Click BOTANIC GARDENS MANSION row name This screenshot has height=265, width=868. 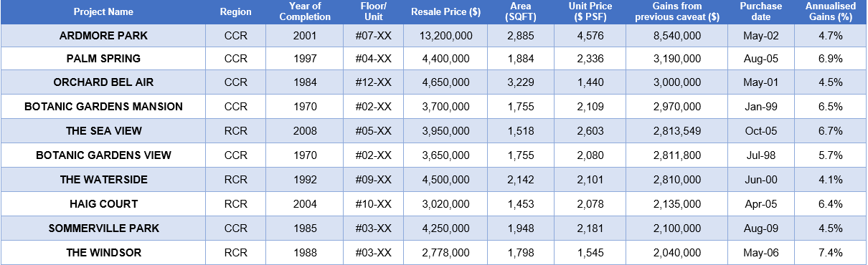[103, 107]
